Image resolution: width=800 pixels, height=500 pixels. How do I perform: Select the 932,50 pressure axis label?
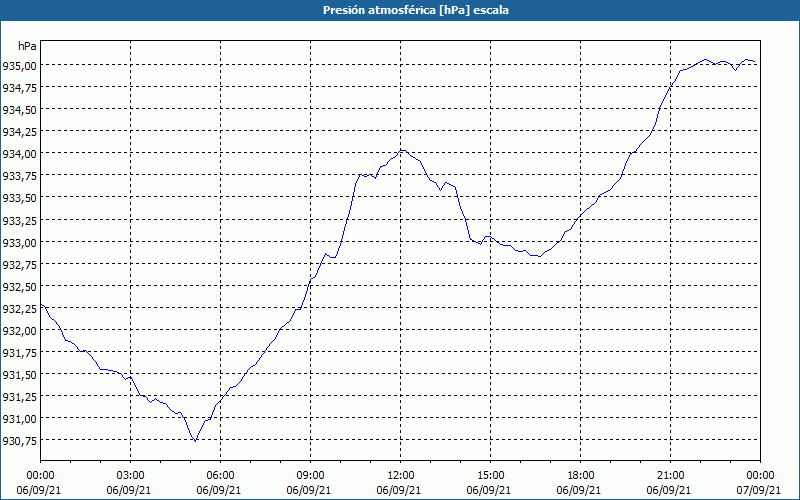(19, 286)
